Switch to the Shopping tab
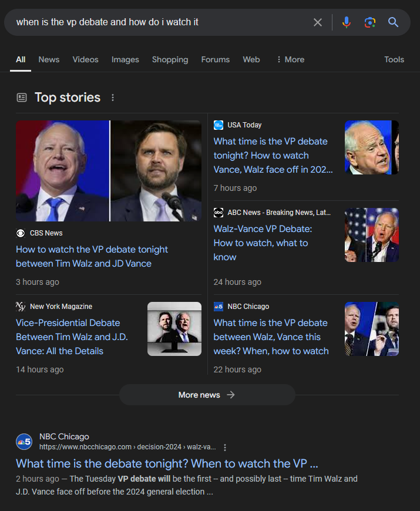 click(170, 60)
